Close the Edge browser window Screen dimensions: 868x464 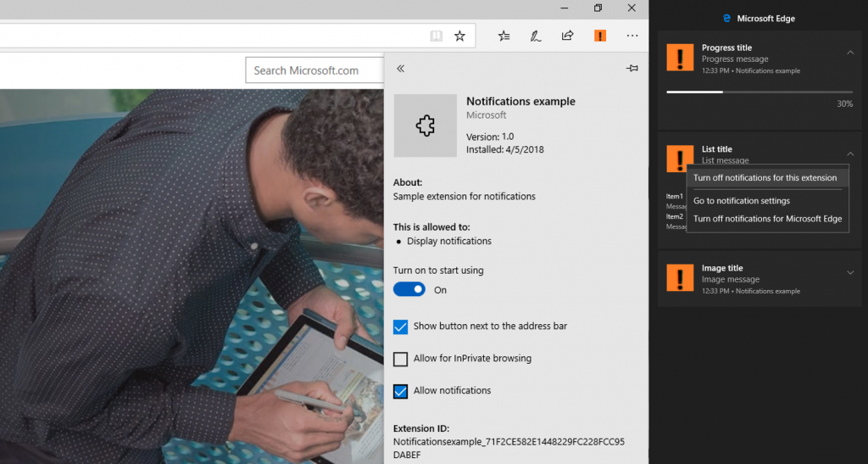632,8
